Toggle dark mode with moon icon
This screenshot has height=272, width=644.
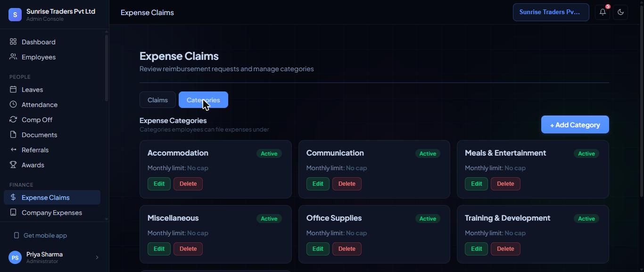tap(620, 12)
